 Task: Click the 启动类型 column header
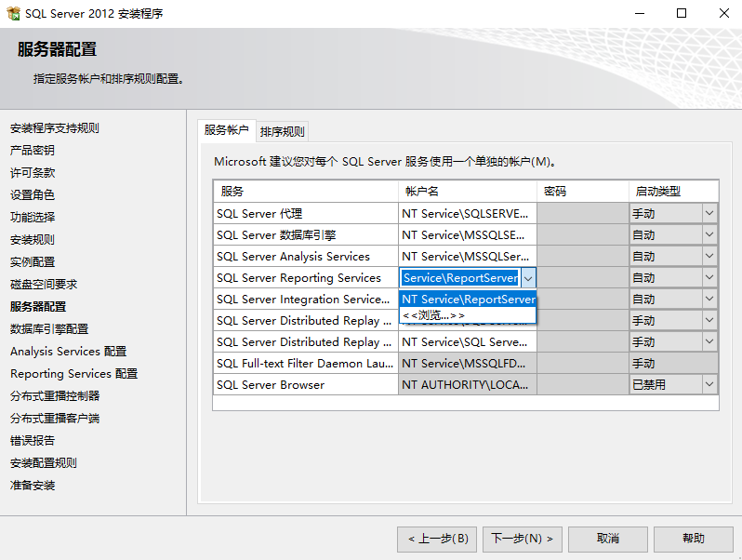point(674,192)
